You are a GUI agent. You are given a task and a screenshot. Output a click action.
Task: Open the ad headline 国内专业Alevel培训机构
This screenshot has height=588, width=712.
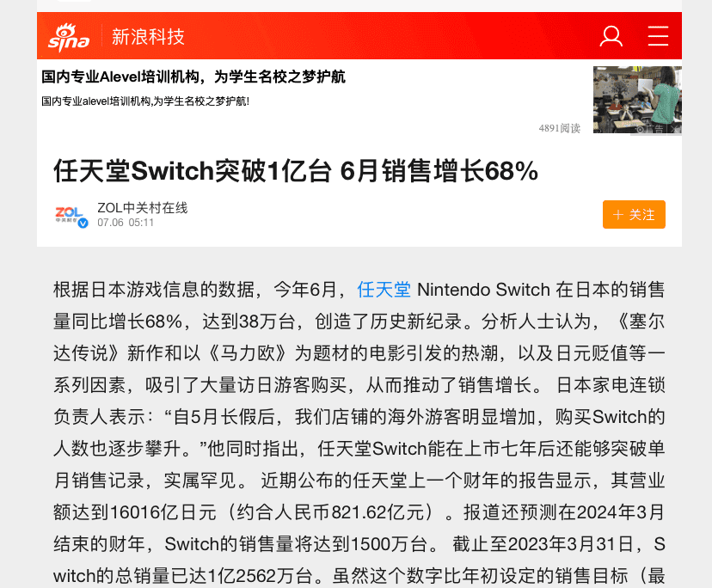[193, 77]
